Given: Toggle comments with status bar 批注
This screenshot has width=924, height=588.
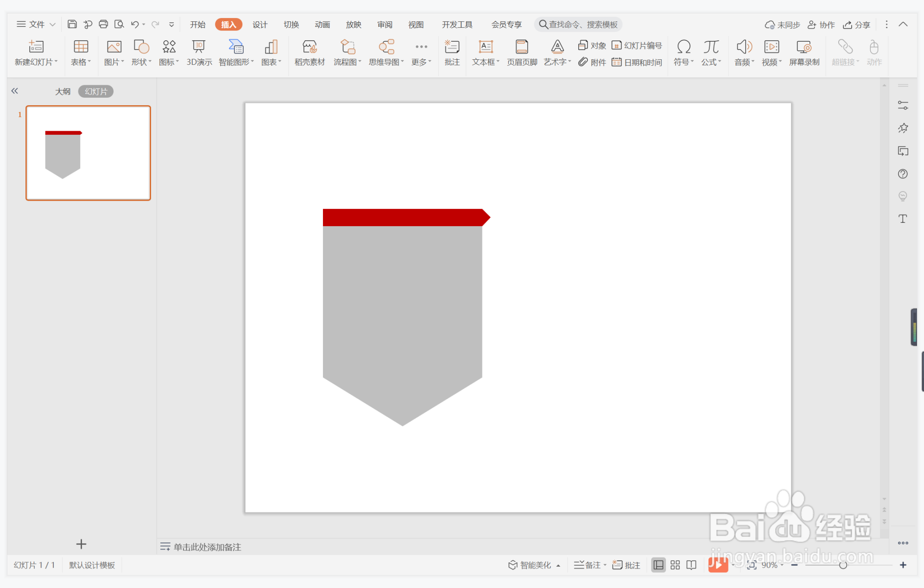Looking at the screenshot, I should [626, 565].
